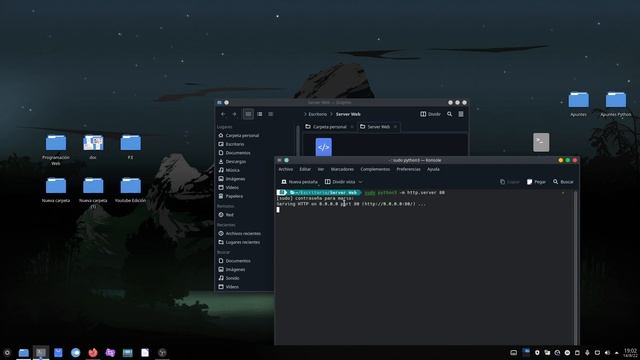Open the OBS Studio taskbar icon
Viewport: 640px width, 360px height.
[162, 353]
